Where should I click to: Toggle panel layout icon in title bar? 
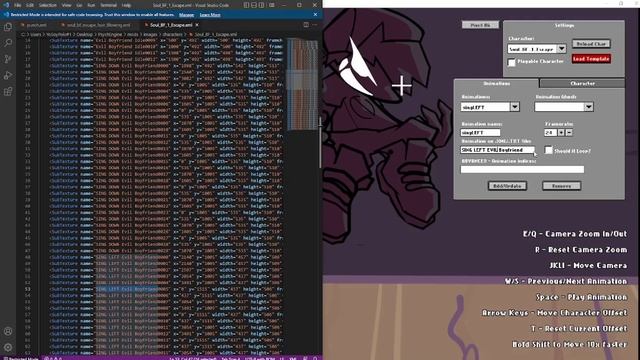(254, 5)
